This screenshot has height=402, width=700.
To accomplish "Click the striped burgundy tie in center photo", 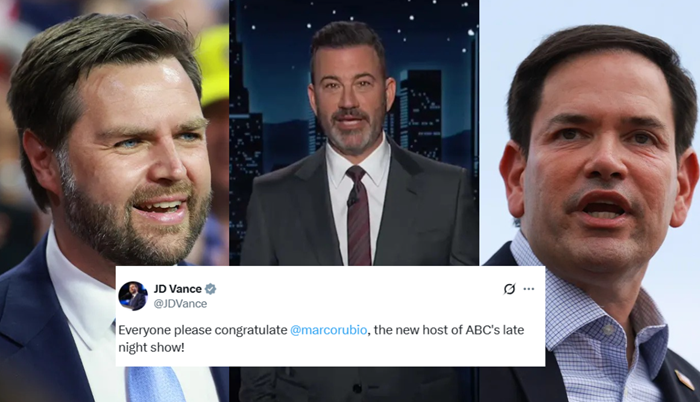I will tap(358, 214).
